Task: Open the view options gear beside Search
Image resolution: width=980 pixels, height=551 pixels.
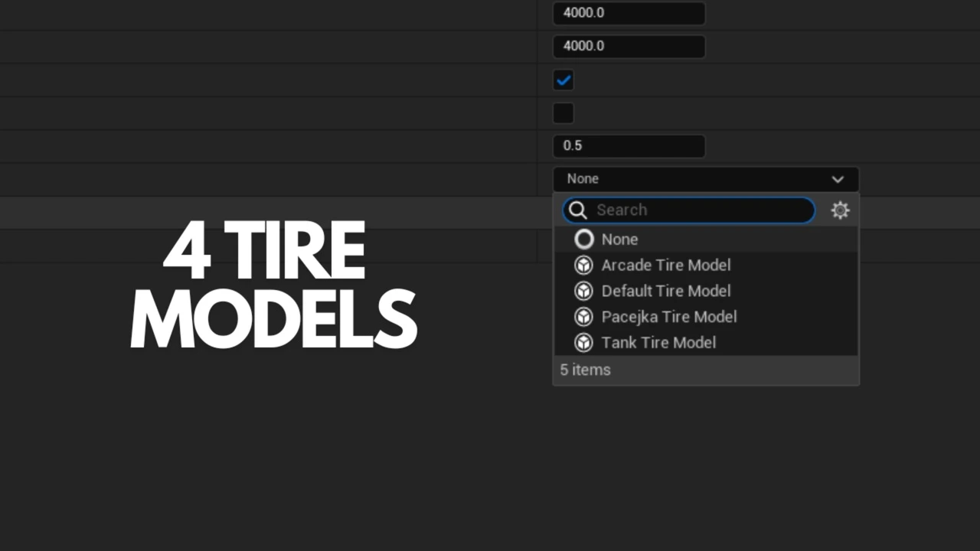Action: point(840,210)
